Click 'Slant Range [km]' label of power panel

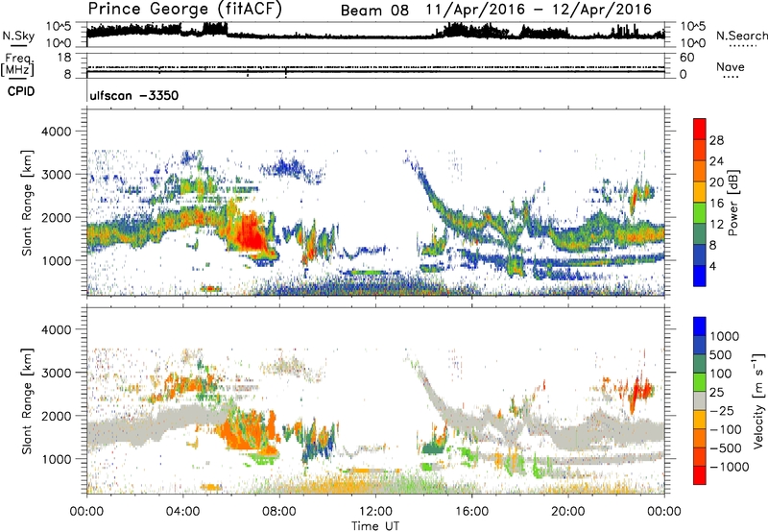[27, 203]
